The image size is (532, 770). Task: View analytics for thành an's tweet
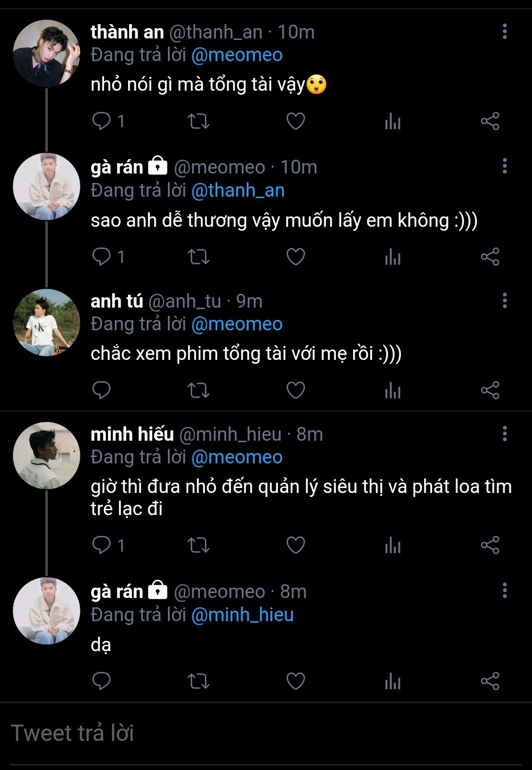pos(393,121)
